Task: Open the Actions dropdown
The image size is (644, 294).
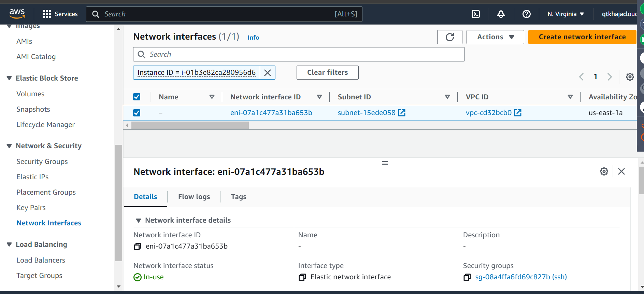Action: [x=495, y=37]
